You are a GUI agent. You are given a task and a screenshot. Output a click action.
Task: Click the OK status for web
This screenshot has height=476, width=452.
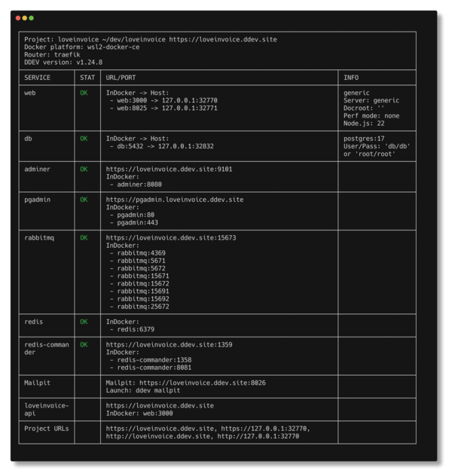tap(84, 93)
